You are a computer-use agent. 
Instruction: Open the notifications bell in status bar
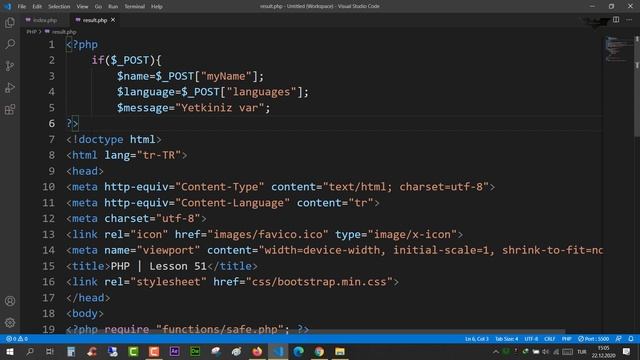(x=631, y=339)
